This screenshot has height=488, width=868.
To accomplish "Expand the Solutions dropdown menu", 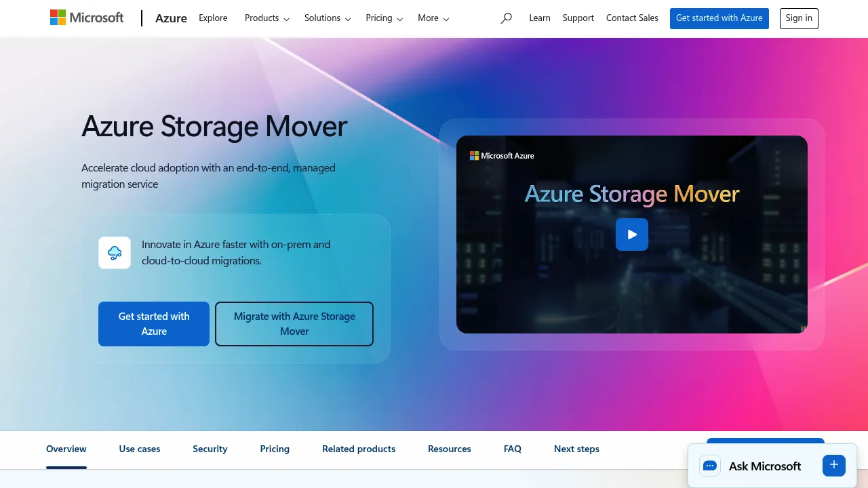I will [x=328, y=18].
